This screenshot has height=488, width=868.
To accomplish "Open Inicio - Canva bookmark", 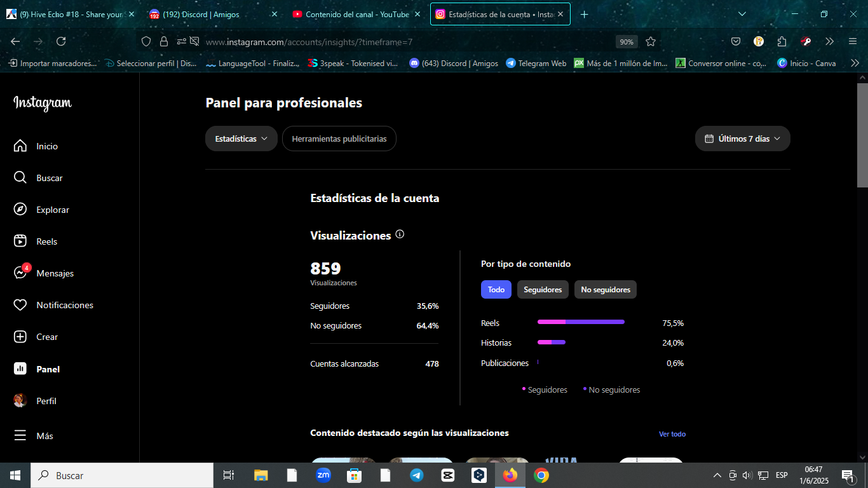I will [x=807, y=63].
